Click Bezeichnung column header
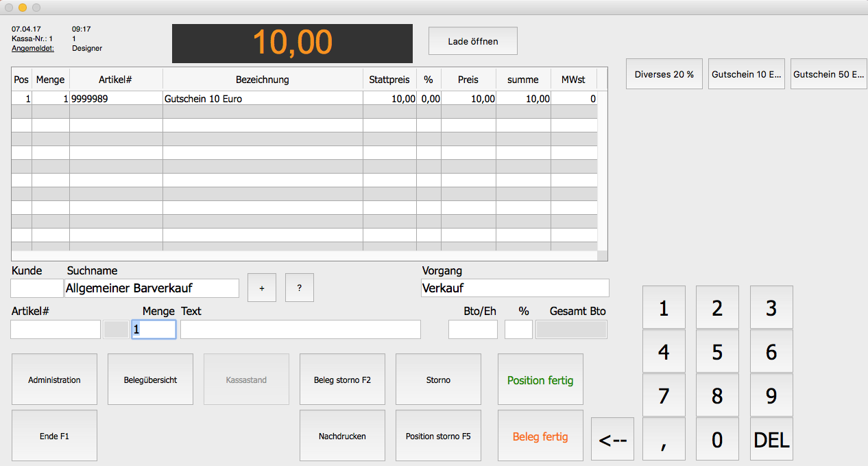This screenshot has width=868, height=466. [263, 80]
